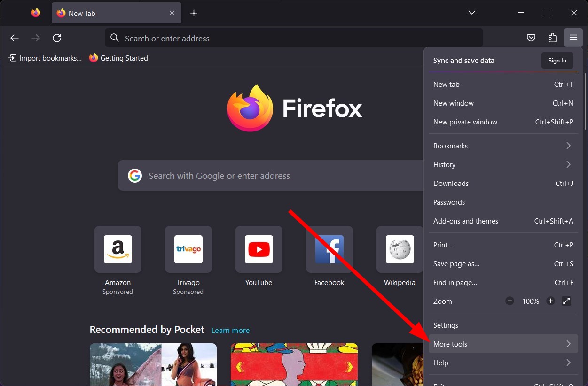Click the forward navigation arrow

click(x=36, y=38)
